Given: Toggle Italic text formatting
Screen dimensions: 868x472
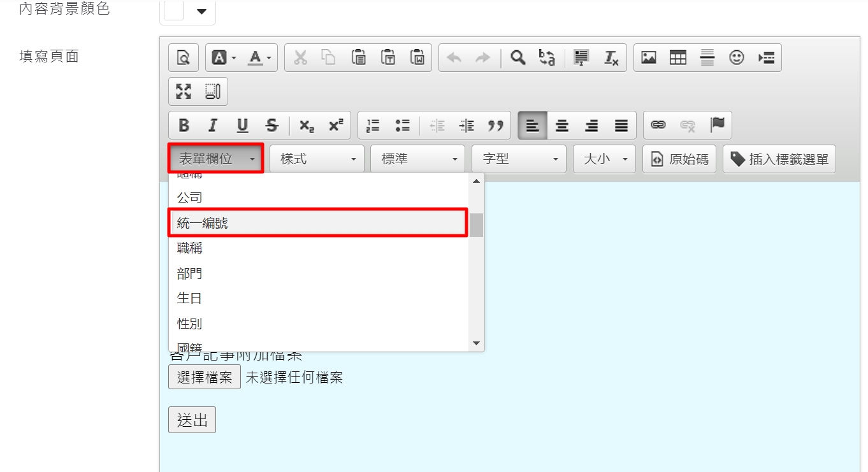Looking at the screenshot, I should pyautogui.click(x=213, y=125).
